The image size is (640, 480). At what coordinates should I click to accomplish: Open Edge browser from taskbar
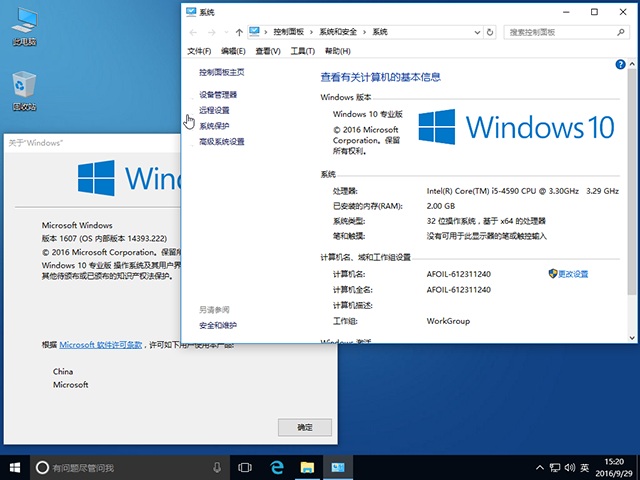coord(278,467)
